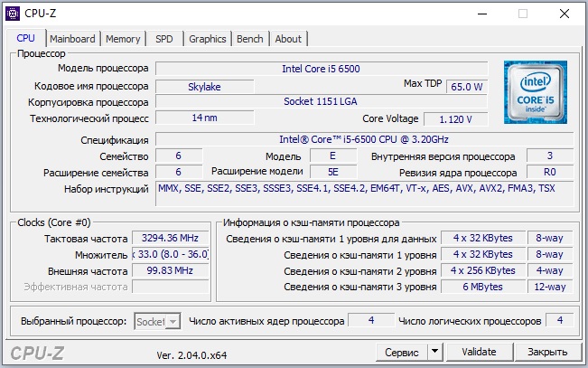The image size is (588, 368).
Task: Click the Intel Core i5 inside logo
Action: click(535, 92)
